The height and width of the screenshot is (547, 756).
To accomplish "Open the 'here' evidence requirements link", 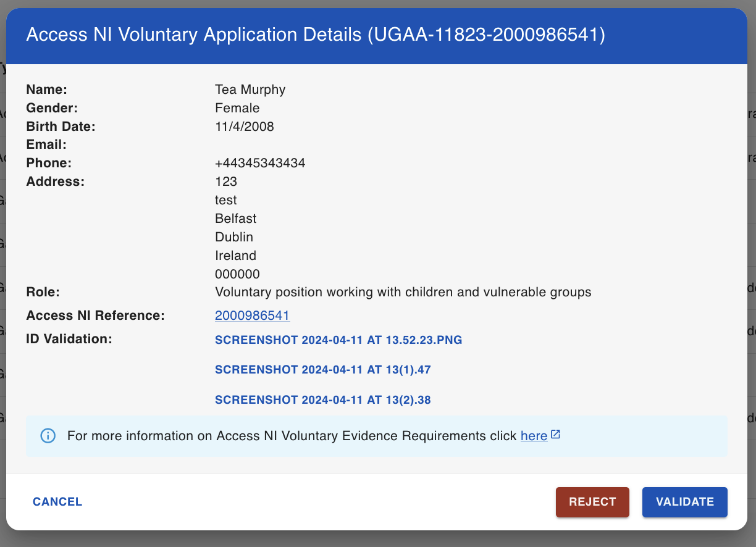I will click(x=534, y=436).
